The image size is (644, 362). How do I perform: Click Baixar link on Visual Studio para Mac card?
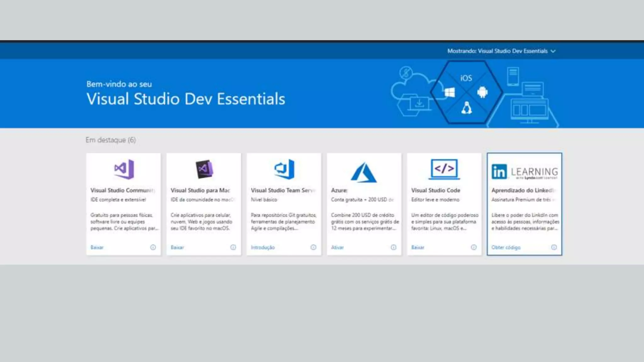pyautogui.click(x=177, y=247)
